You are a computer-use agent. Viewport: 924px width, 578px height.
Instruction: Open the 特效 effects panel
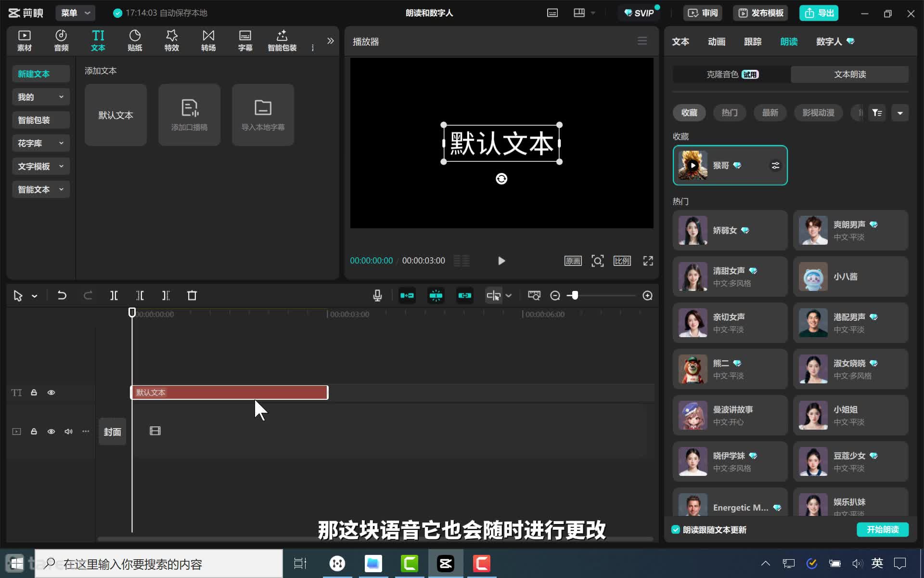[172, 40]
